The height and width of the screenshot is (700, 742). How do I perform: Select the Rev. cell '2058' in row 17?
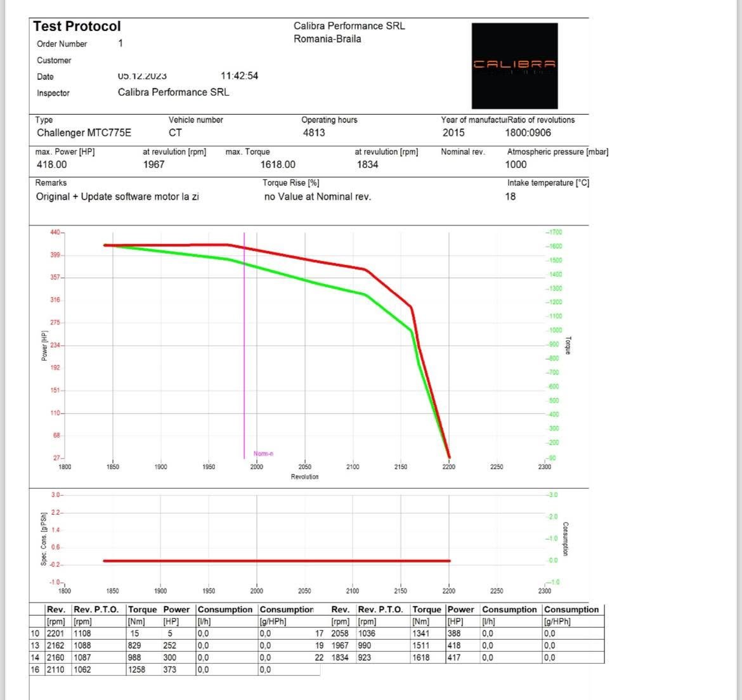coord(340,633)
